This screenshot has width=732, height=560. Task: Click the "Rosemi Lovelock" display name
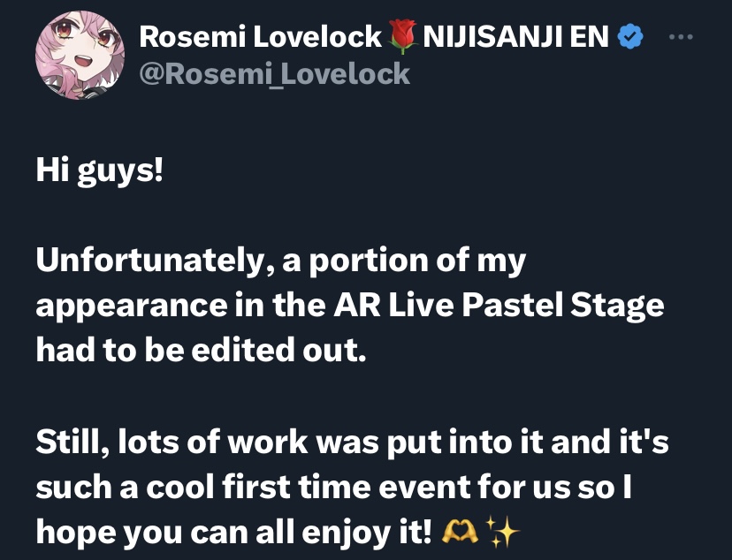tap(261, 36)
